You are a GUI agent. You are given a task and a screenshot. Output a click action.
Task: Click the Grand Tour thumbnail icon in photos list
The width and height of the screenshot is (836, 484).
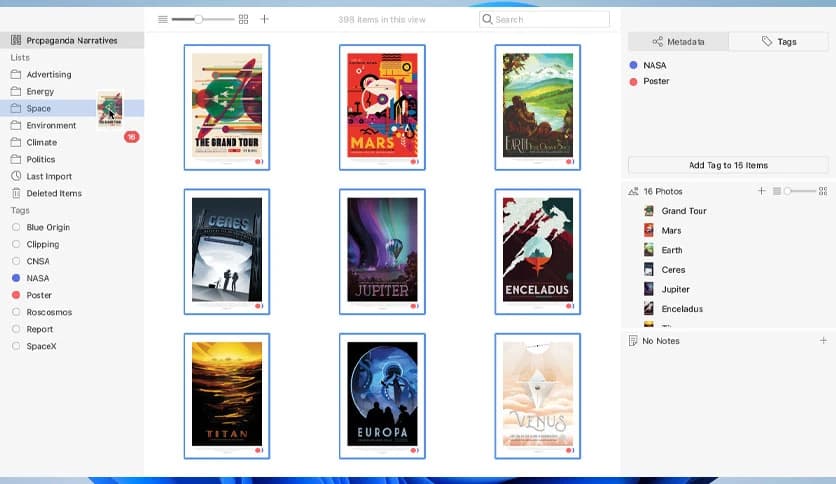point(649,211)
